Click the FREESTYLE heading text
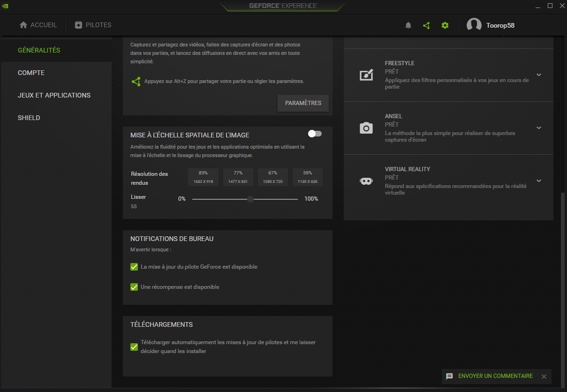The height and width of the screenshot is (392, 567). coord(400,63)
